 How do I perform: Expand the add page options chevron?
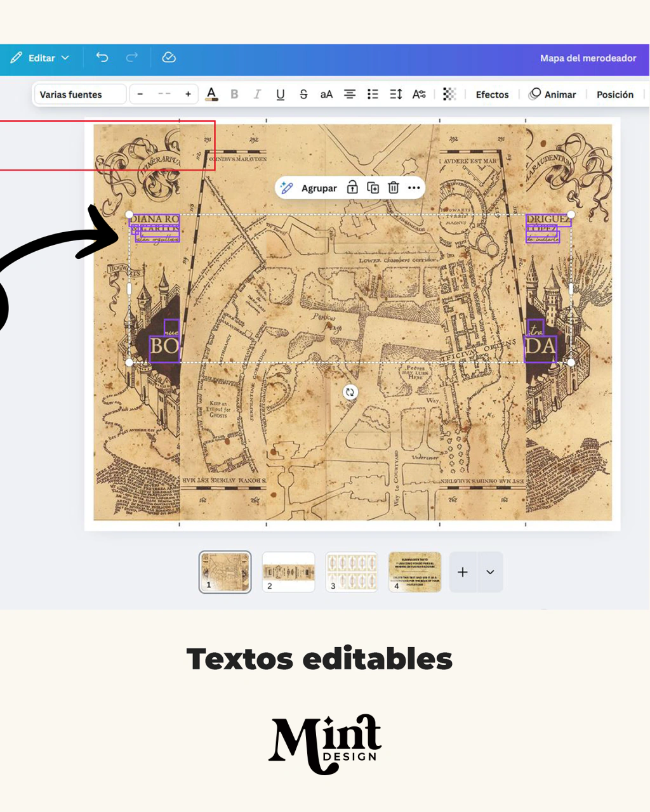click(490, 572)
